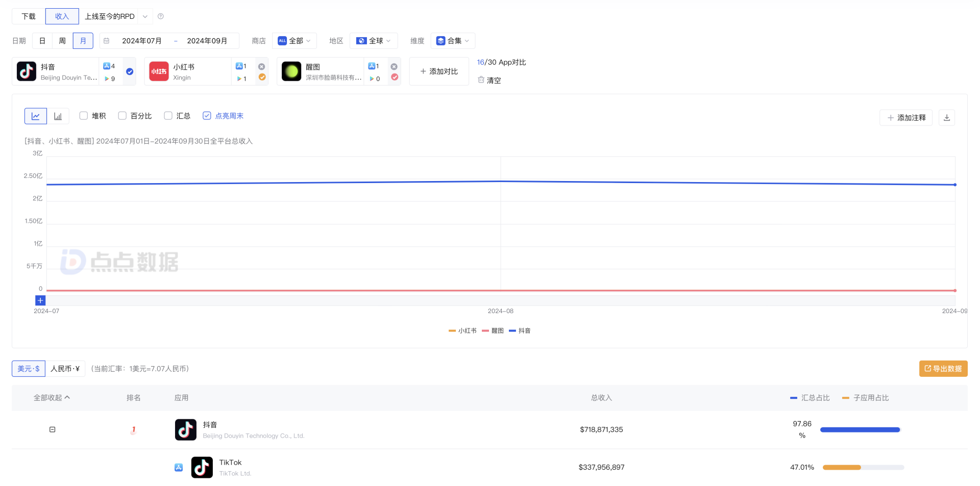Open help for RPD metric
The width and height of the screenshot is (980, 486).
pyautogui.click(x=161, y=16)
